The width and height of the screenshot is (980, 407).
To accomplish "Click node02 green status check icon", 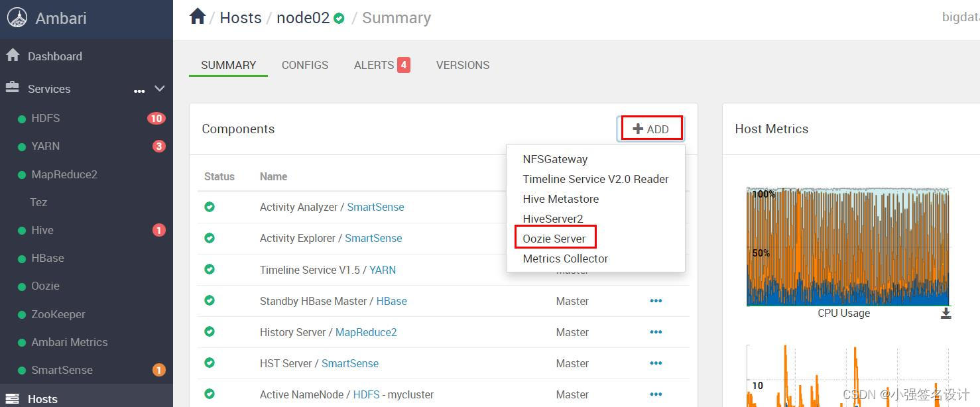I will [339, 19].
